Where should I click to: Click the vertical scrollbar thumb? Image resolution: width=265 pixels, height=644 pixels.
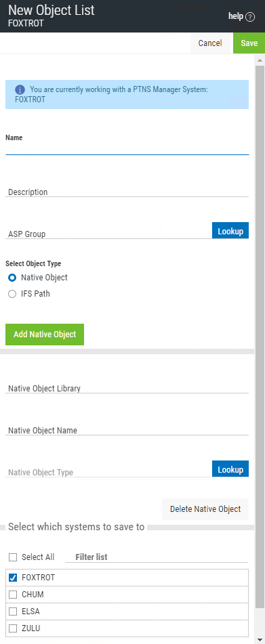[x=260, y=337]
